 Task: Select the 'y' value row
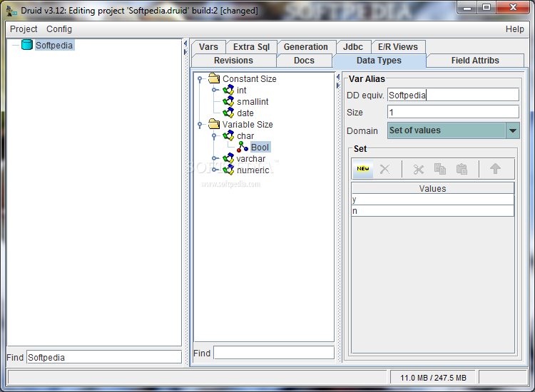[433, 200]
